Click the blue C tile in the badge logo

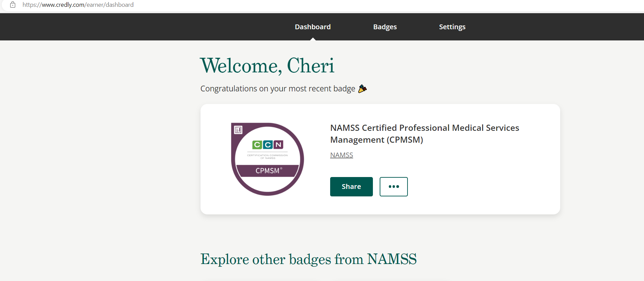click(x=268, y=145)
